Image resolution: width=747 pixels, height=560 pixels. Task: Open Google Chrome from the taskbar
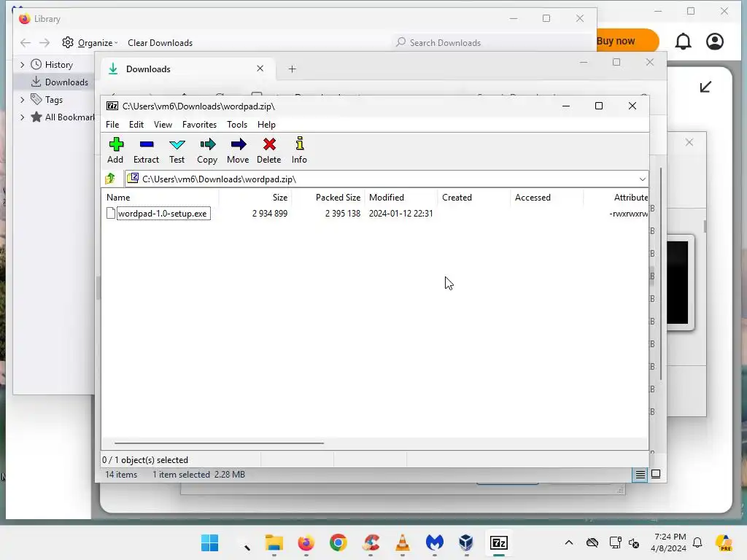click(338, 542)
